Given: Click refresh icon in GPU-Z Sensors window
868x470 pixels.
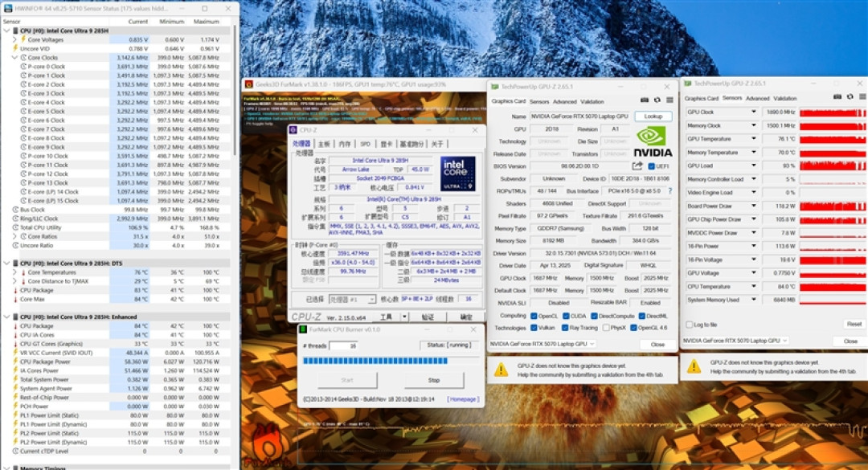Looking at the screenshot, I should (x=850, y=97).
